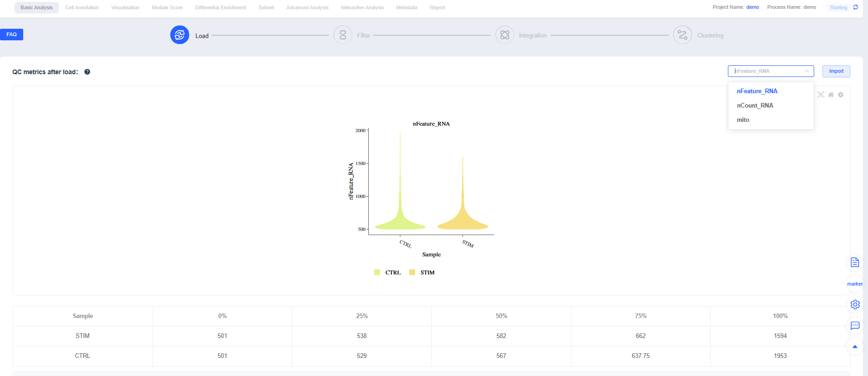
Task: Click the blue FAQ button
Action: (x=12, y=34)
